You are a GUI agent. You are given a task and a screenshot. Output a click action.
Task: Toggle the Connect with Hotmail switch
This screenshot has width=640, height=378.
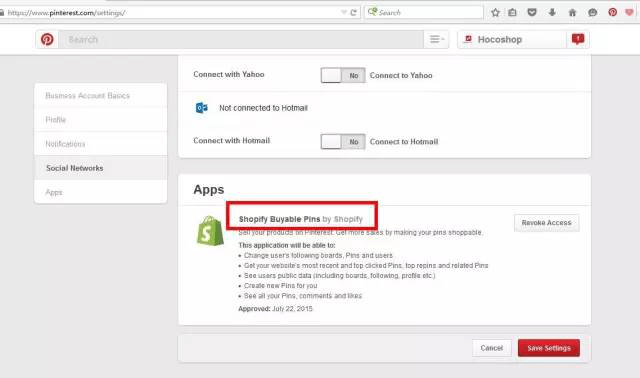pyautogui.click(x=343, y=142)
